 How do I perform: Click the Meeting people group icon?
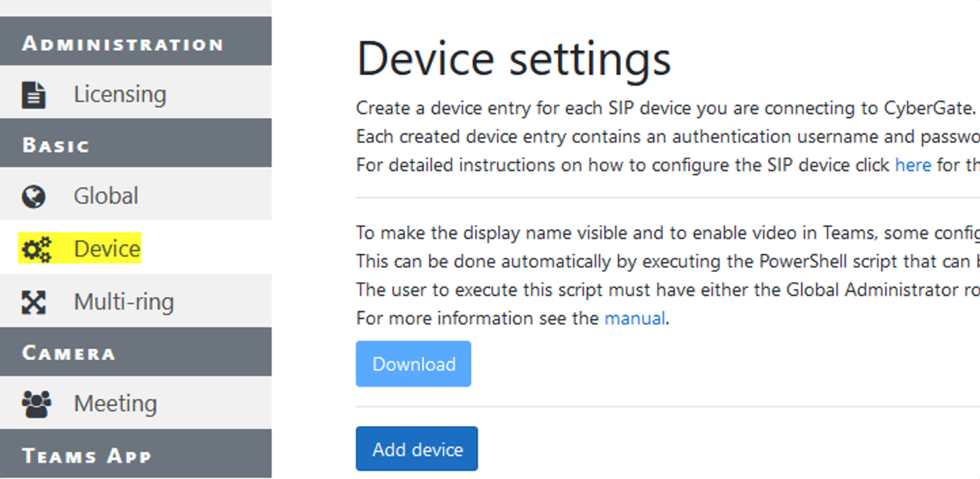tap(36, 404)
